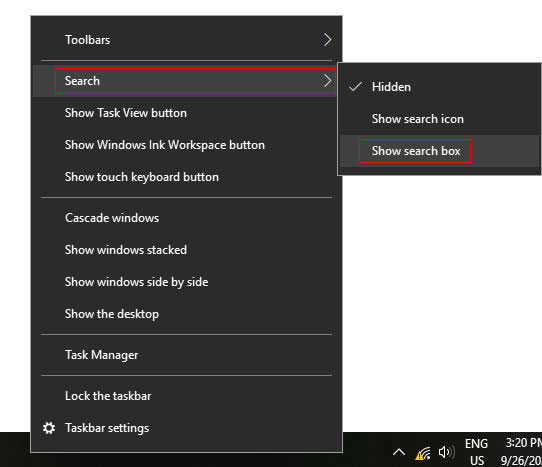The width and height of the screenshot is (542, 467).
Task: Expand the Search submenu chevron
Action: coord(327,81)
